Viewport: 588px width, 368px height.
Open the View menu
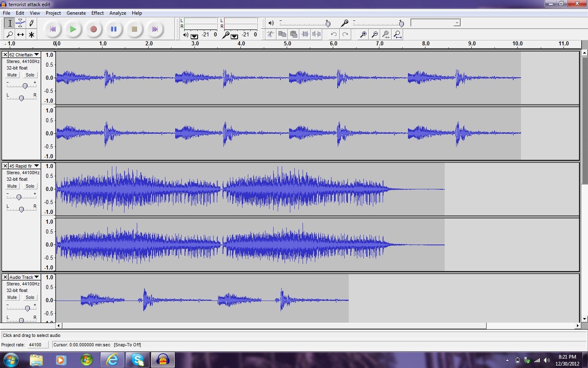click(35, 13)
